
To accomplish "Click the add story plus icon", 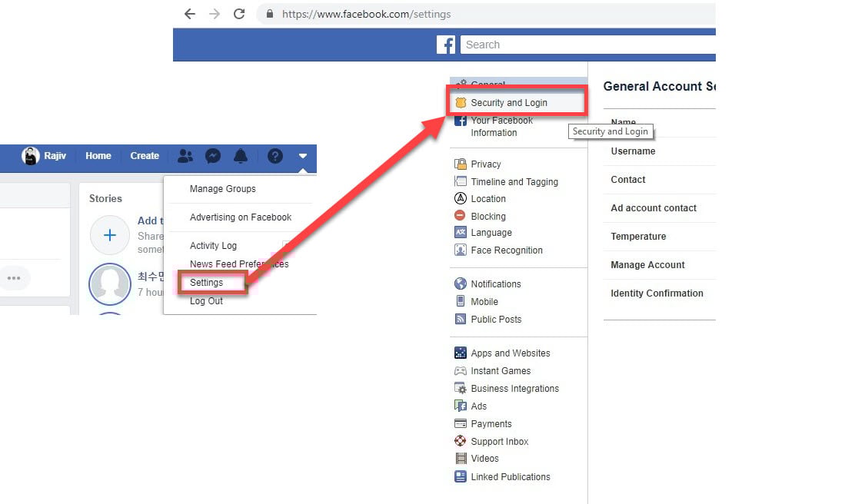I will point(110,235).
